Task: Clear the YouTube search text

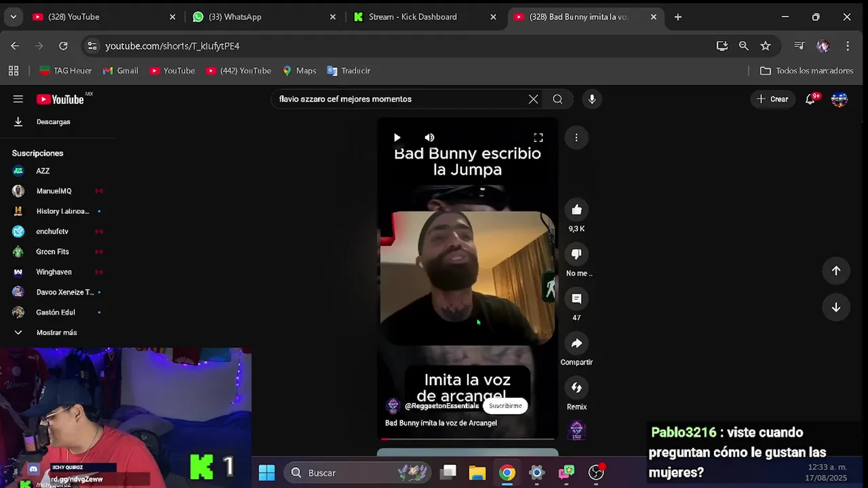Action: click(533, 99)
